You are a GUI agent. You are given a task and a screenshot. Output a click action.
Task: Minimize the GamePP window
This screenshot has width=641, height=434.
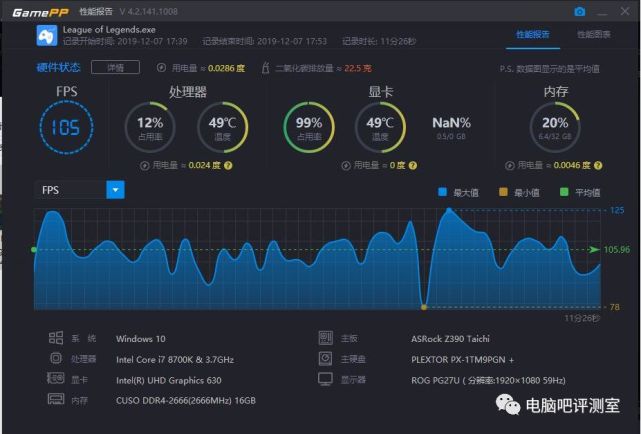click(602, 12)
